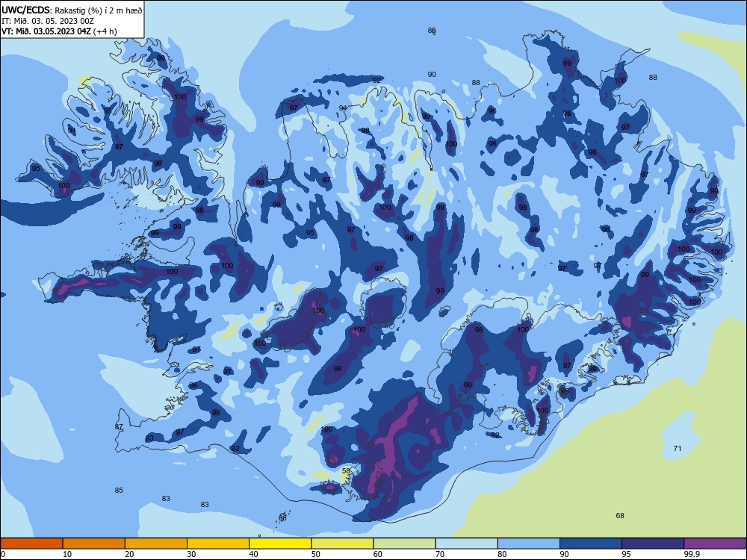Select the 95–99.9 indigo legend swatch
Viewport: 747px width, 560px height.
tap(653, 544)
